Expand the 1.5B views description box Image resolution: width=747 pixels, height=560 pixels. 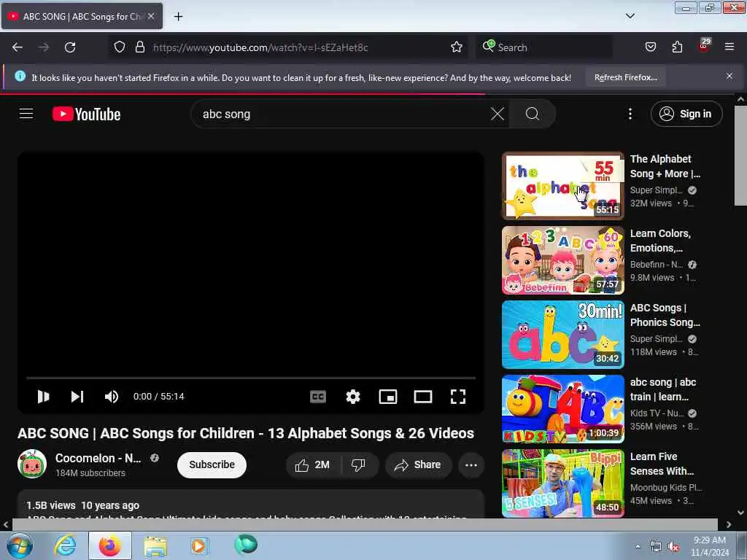[251, 505]
